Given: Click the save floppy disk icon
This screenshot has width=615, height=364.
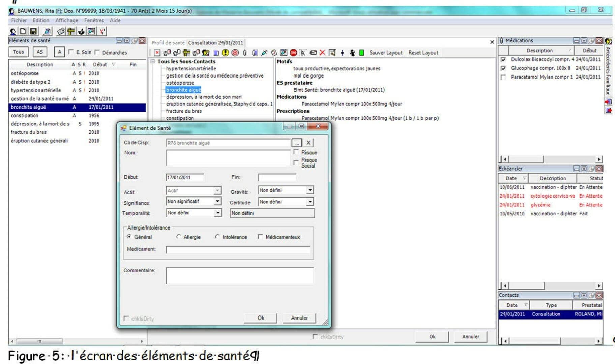Looking at the screenshot, I should (33, 31).
